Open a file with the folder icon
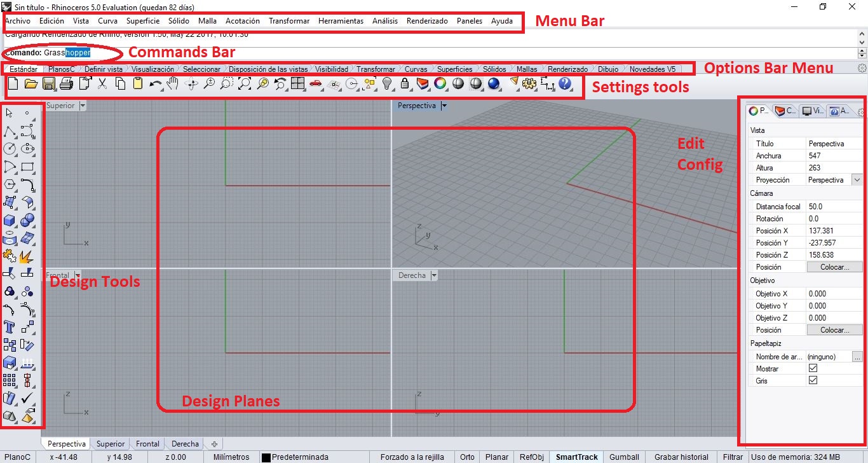The width and height of the screenshot is (868, 463). 31,83
